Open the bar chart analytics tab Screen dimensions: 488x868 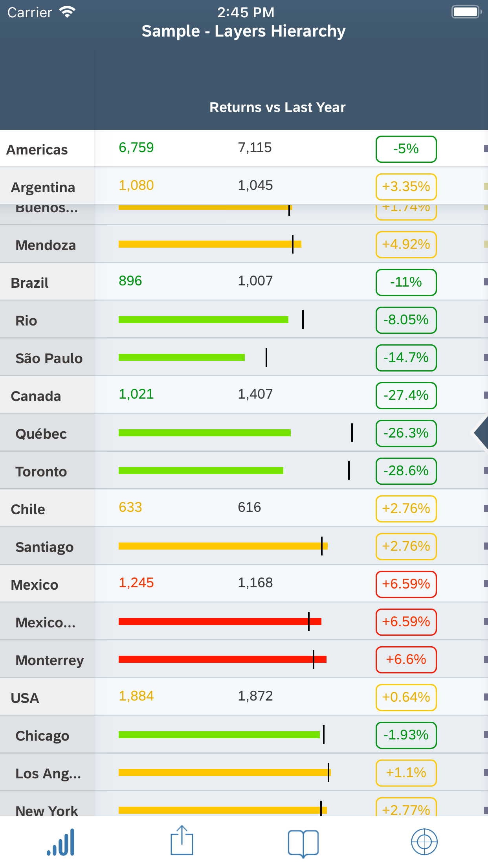click(61, 842)
